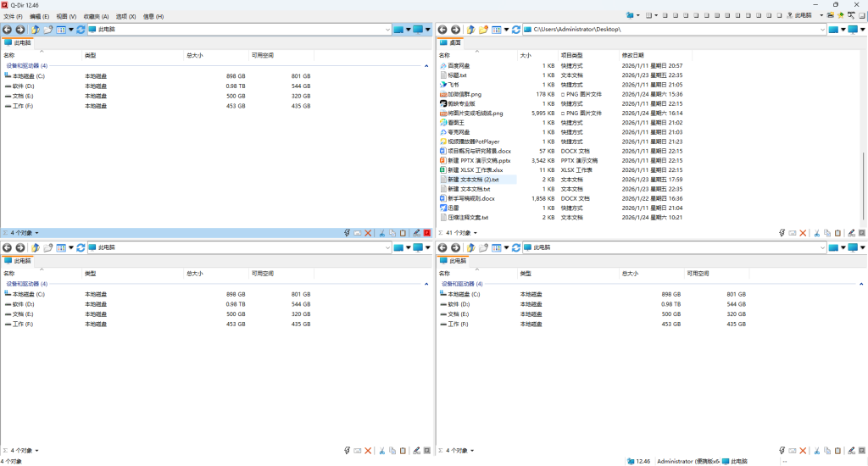Sort by 修改日期 column header
This screenshot has width=868, height=466.
pyautogui.click(x=633, y=55)
